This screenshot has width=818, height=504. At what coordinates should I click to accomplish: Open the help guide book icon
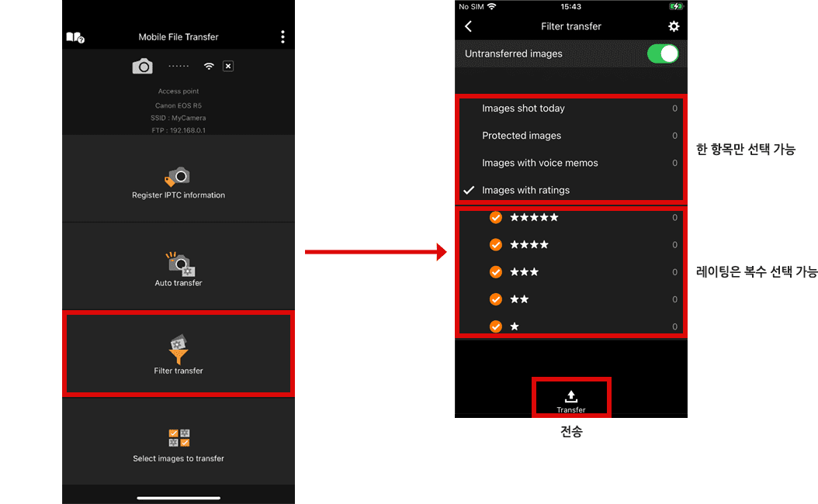(75, 37)
